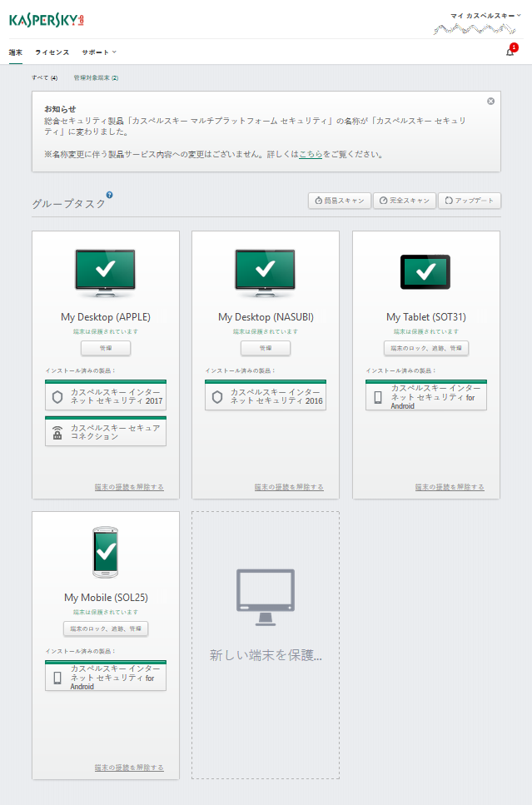Run the 完全スキャン group task
The image size is (532, 805).
tap(405, 201)
